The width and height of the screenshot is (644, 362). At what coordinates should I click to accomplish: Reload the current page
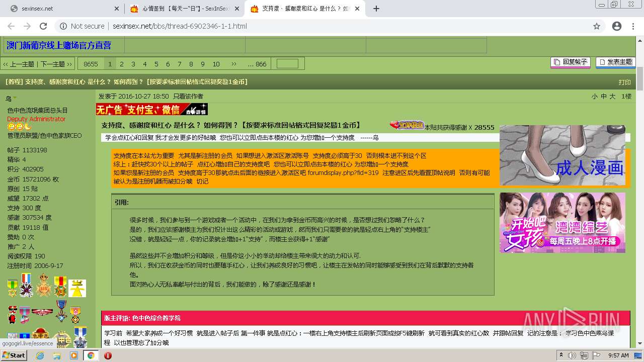(x=43, y=26)
